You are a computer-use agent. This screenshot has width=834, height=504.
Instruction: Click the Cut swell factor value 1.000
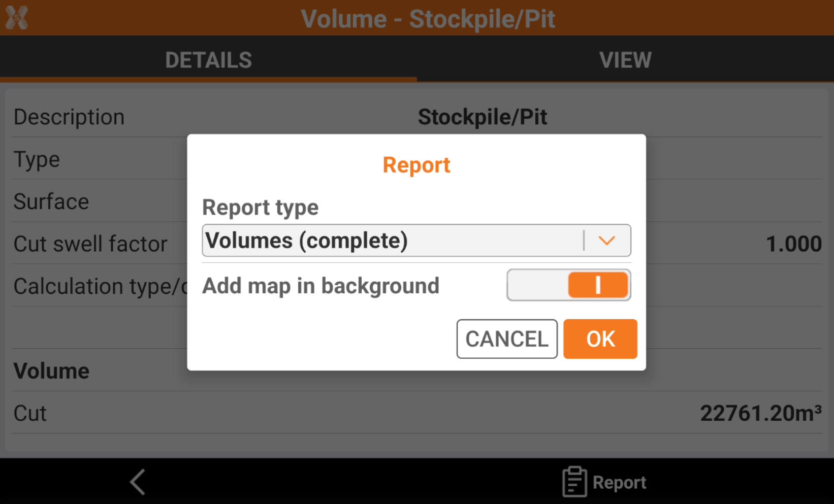point(793,244)
